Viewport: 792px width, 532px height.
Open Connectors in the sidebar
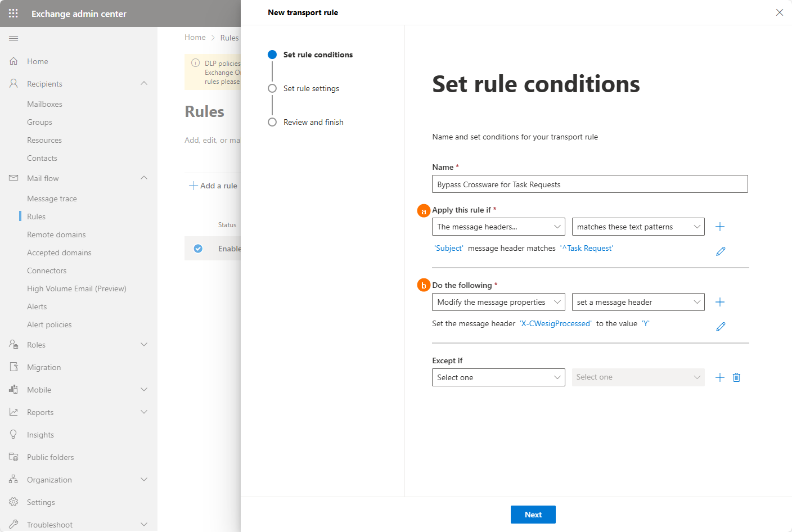click(47, 270)
